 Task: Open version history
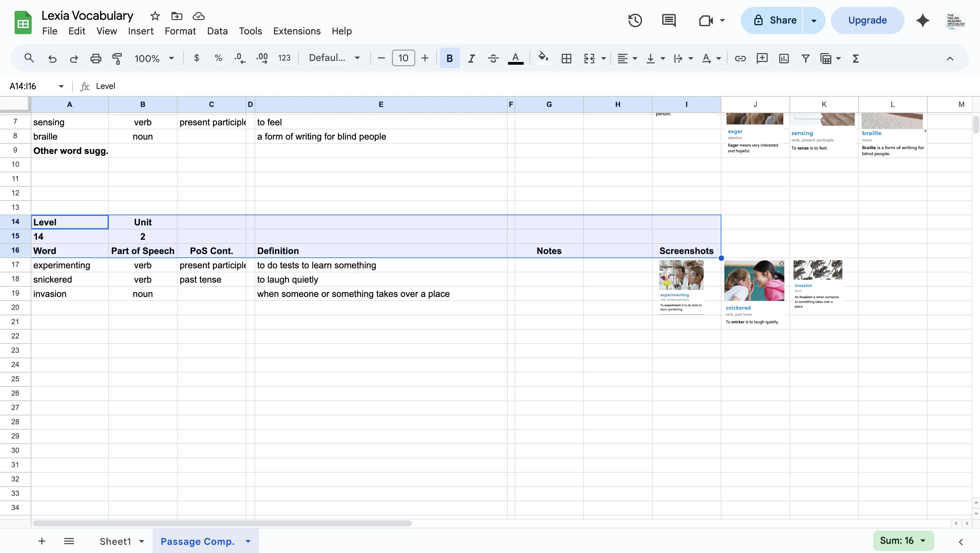click(x=635, y=20)
